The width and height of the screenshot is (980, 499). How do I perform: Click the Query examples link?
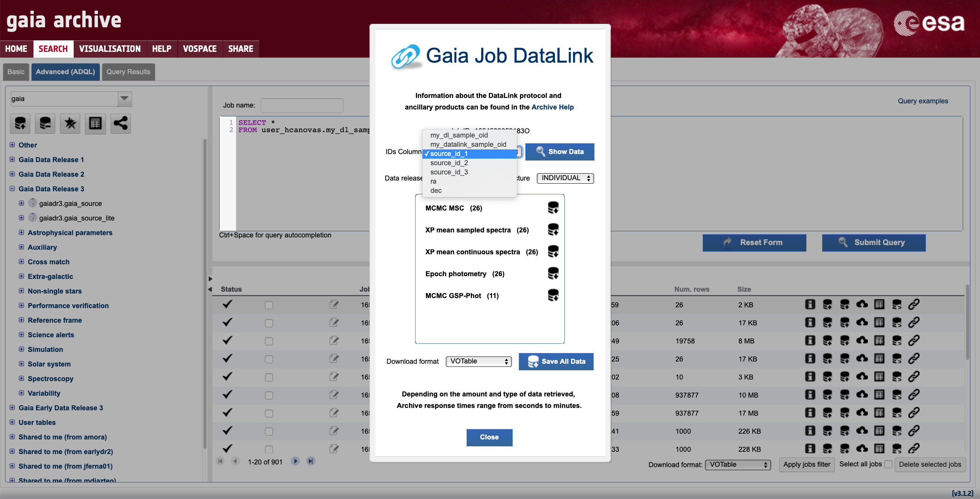click(923, 101)
